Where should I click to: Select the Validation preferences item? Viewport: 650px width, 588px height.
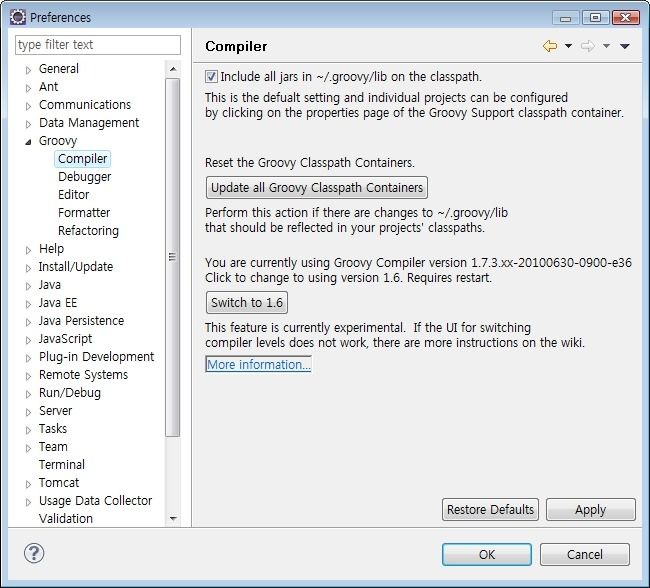tap(65, 519)
